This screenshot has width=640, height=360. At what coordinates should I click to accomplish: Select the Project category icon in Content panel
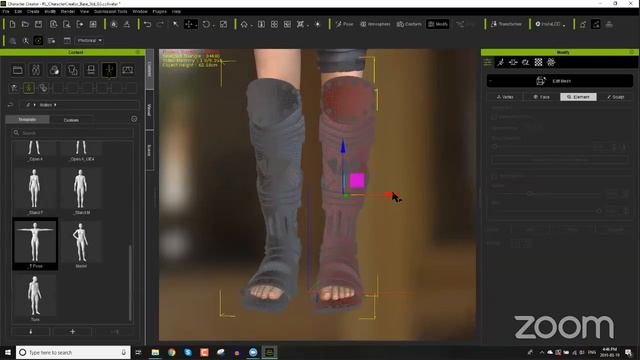tap(18, 70)
